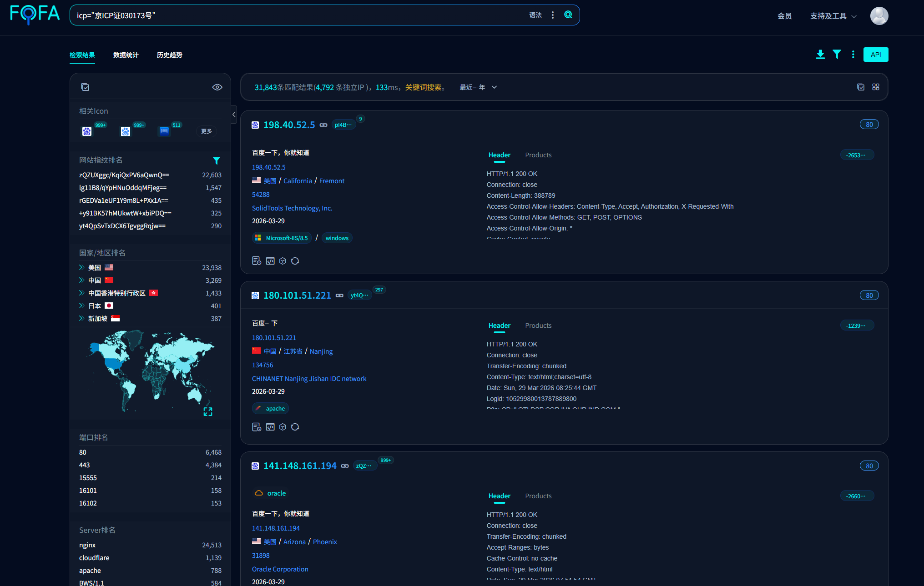View the IP detail report for 198.40.52.5

[x=257, y=261]
